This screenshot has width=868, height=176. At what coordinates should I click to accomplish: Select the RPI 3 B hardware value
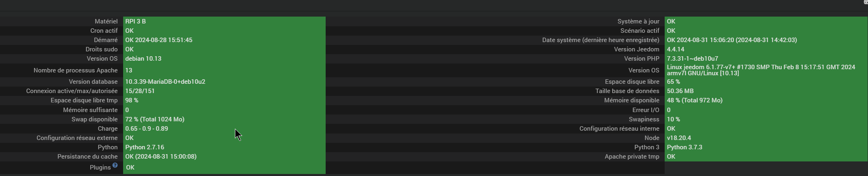pos(136,21)
